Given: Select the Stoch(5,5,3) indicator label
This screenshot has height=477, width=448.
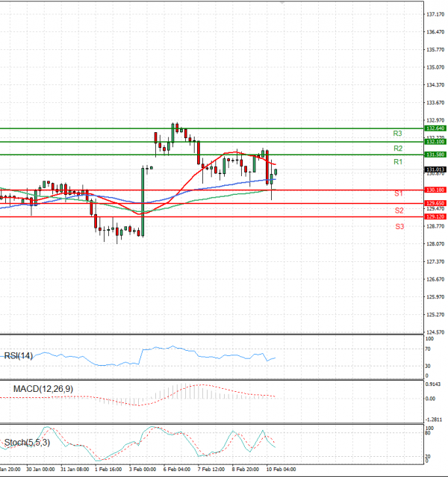Looking at the screenshot, I should click(x=27, y=443).
